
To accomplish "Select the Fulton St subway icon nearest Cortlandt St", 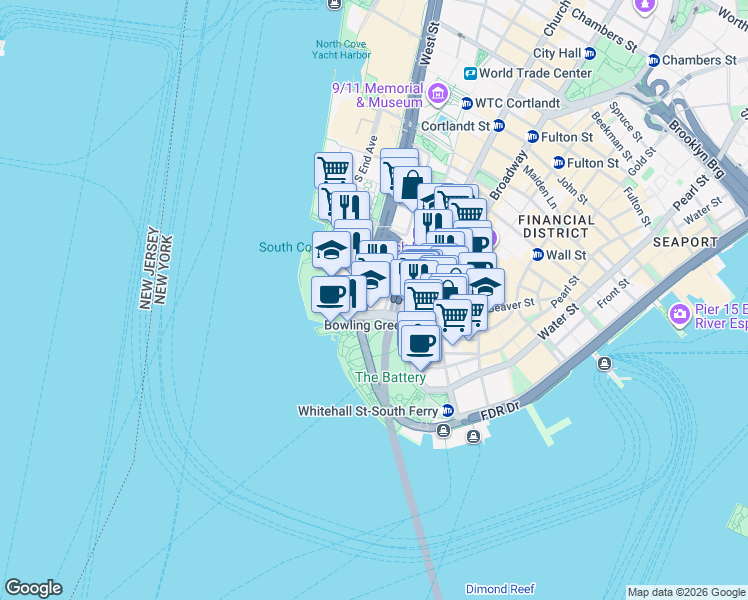I will (x=532, y=137).
